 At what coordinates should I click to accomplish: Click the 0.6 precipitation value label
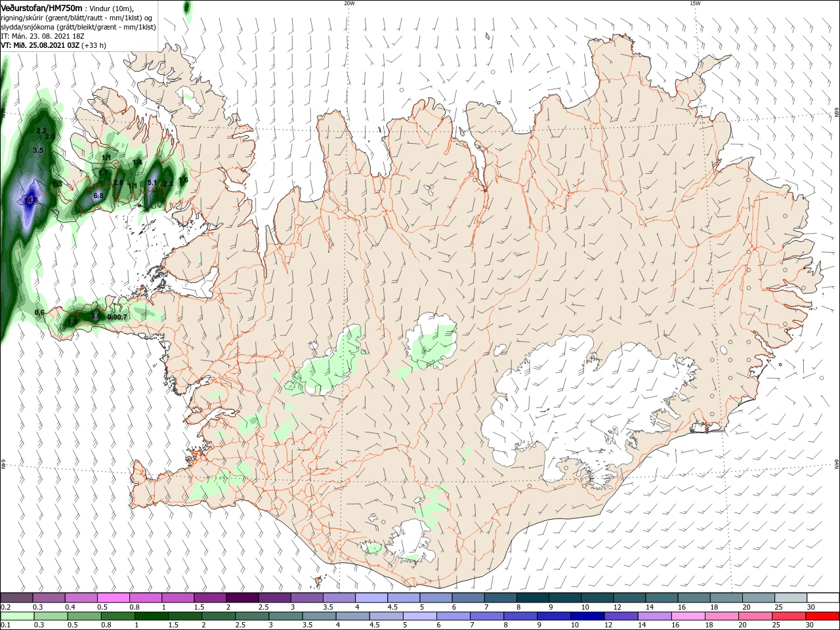(39, 312)
